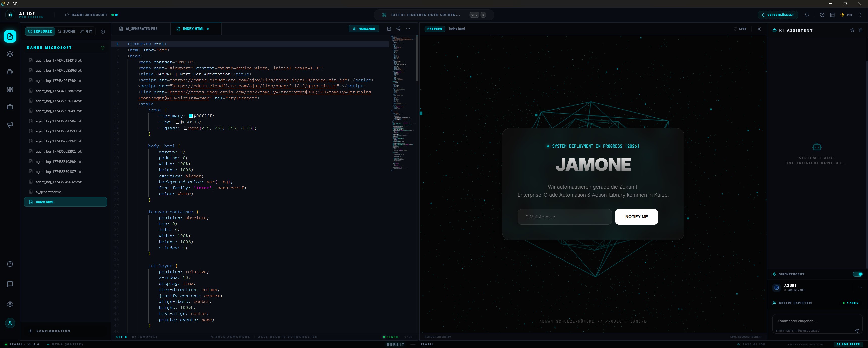Open KI-Assistent settings gear
Image resolution: width=868 pixels, height=348 pixels.
pos(852,30)
